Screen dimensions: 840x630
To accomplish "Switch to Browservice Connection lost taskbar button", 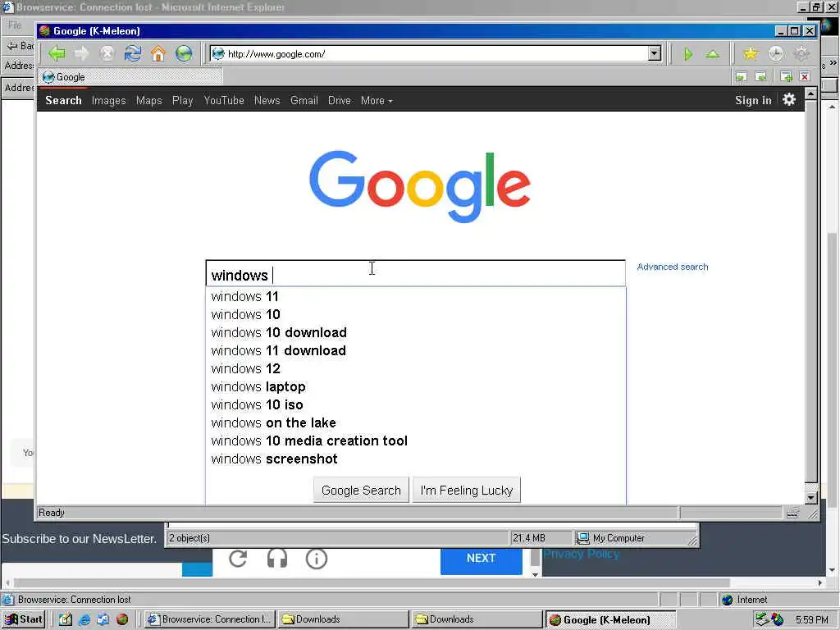I will [x=210, y=619].
